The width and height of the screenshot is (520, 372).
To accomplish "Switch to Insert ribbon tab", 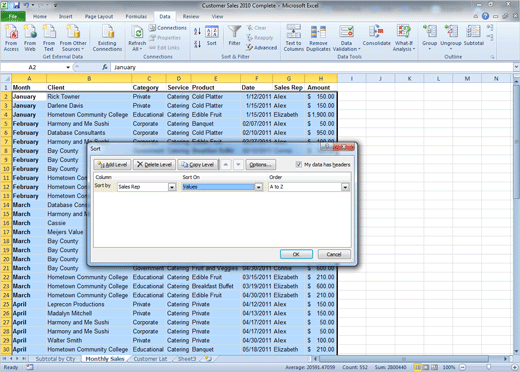I will 66,16.
